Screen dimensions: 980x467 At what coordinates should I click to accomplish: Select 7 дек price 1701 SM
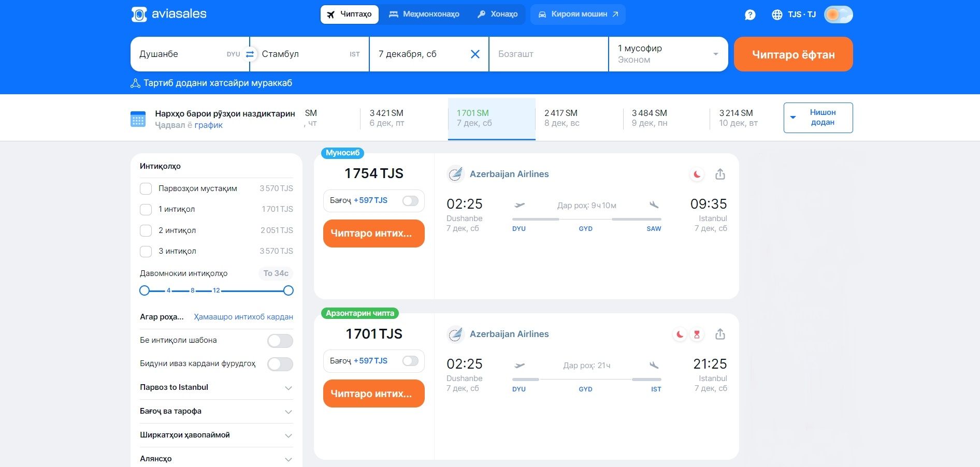pos(492,118)
